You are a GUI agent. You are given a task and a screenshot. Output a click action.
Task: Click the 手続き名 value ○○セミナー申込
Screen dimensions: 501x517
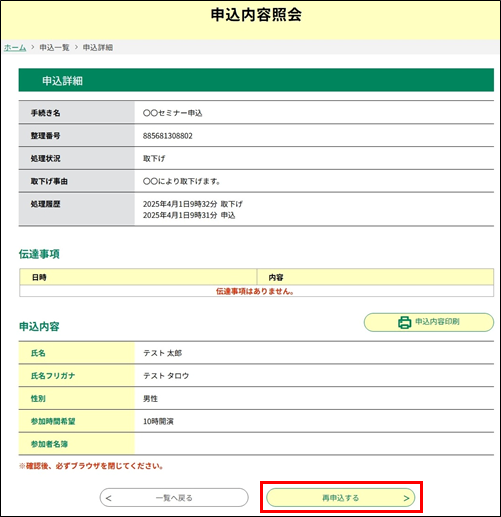(x=173, y=113)
